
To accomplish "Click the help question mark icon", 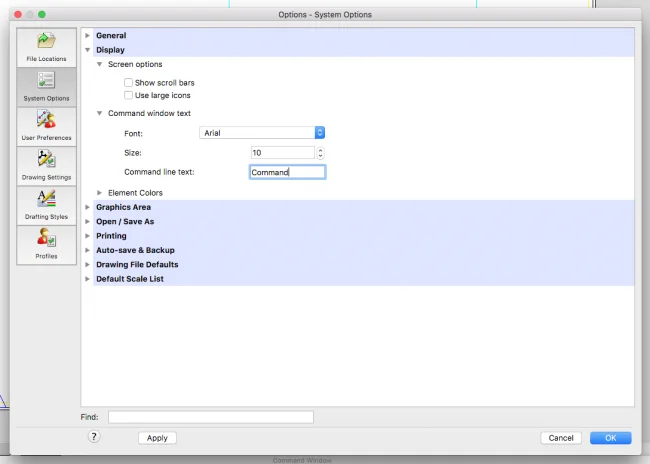I will [94, 437].
